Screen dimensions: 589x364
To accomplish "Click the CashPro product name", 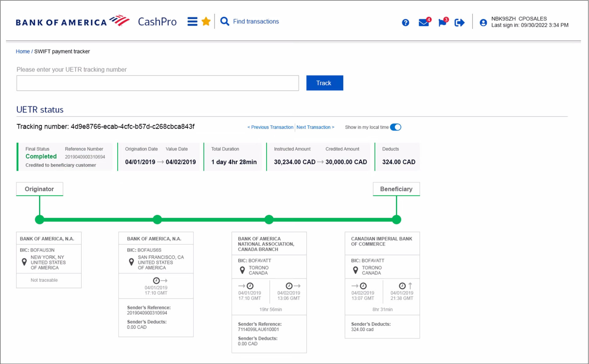I will (x=157, y=22).
